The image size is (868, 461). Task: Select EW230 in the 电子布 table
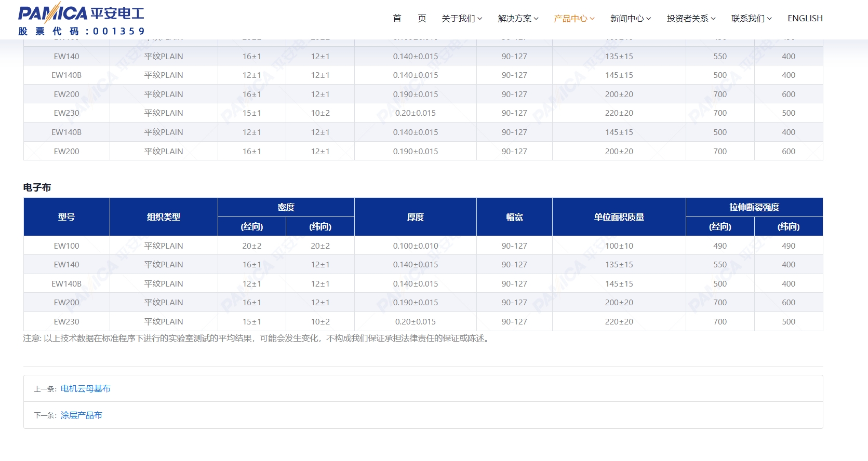pos(66,321)
